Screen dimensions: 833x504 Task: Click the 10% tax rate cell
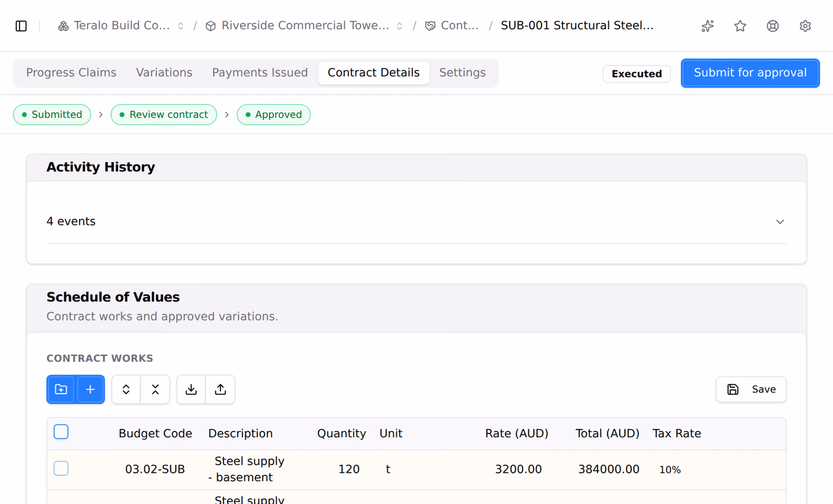[x=670, y=470]
